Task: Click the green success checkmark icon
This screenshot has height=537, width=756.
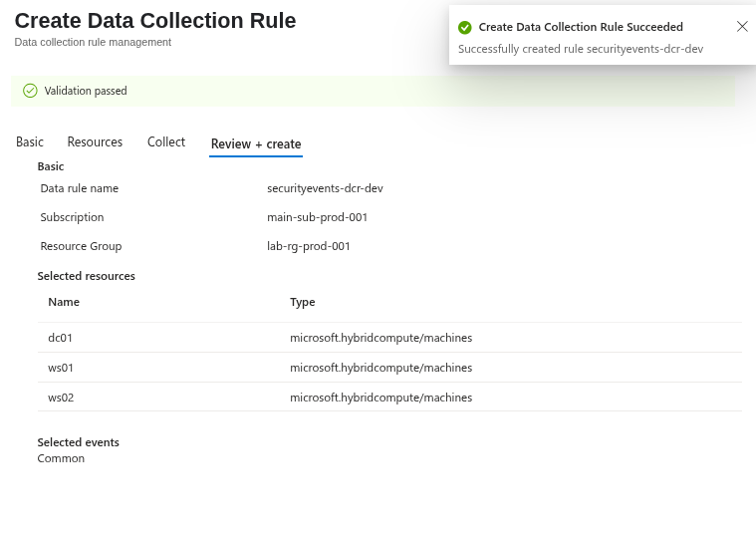Action: click(465, 28)
